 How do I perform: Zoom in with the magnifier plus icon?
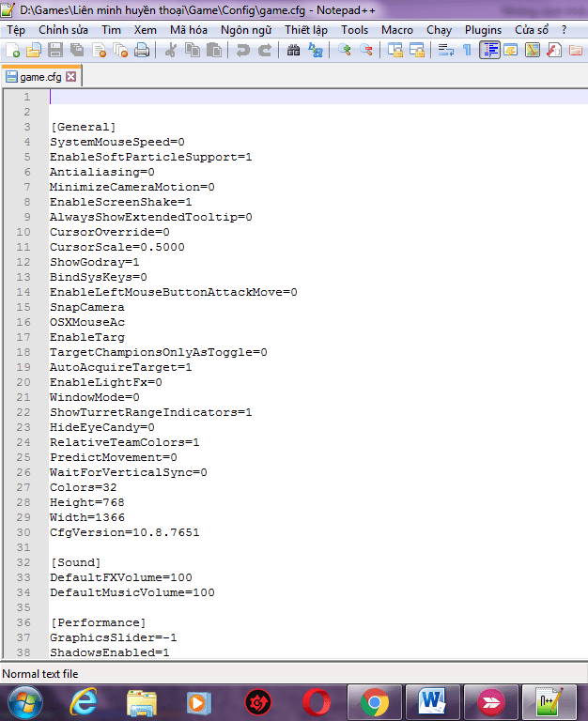click(344, 50)
